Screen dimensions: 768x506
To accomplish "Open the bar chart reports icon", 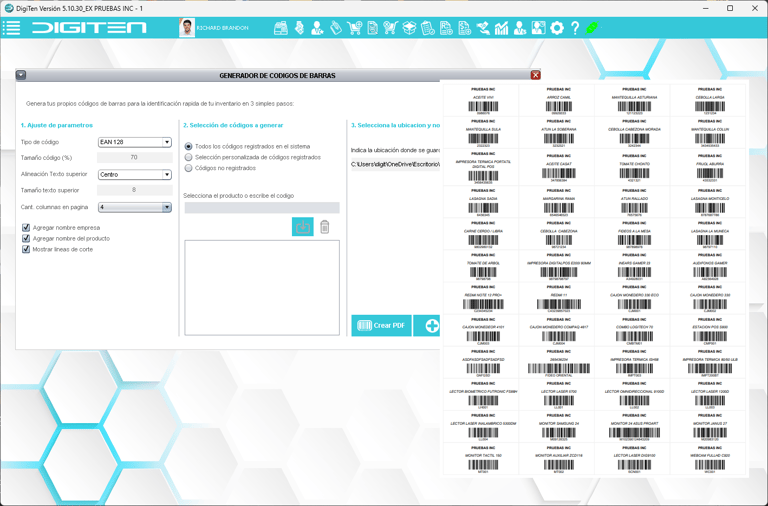I will [x=501, y=28].
